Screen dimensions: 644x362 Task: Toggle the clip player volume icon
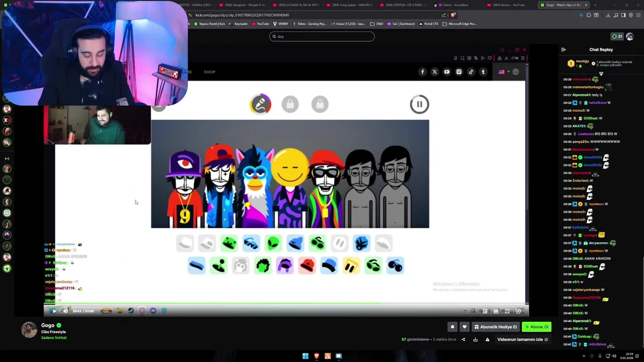(x=64, y=311)
